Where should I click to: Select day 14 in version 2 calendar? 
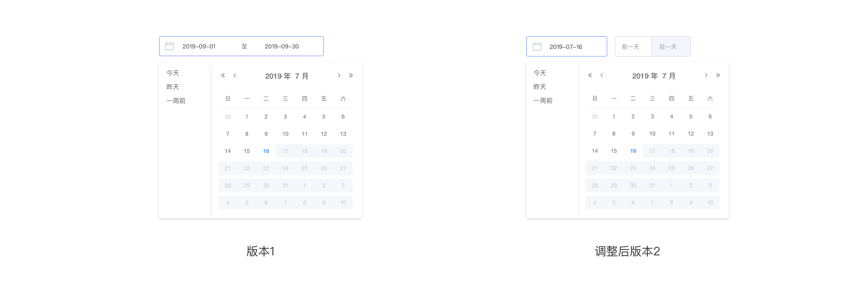click(594, 151)
